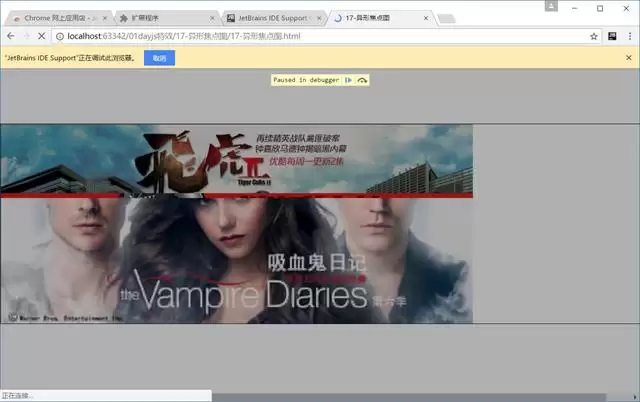Click the blue cancel button in debugging infobar
The height and width of the screenshot is (402, 640).
tap(160, 58)
